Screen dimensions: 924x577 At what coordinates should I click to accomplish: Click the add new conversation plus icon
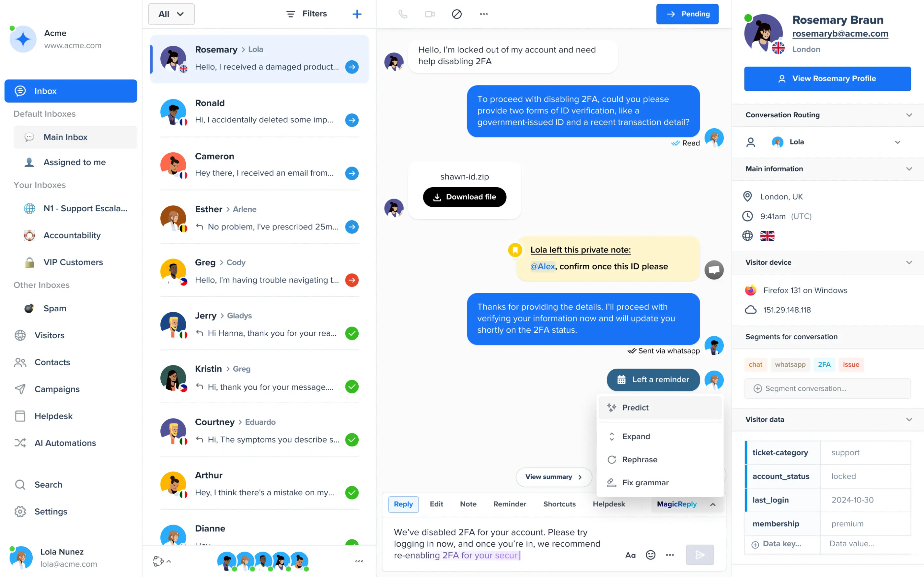tap(356, 14)
